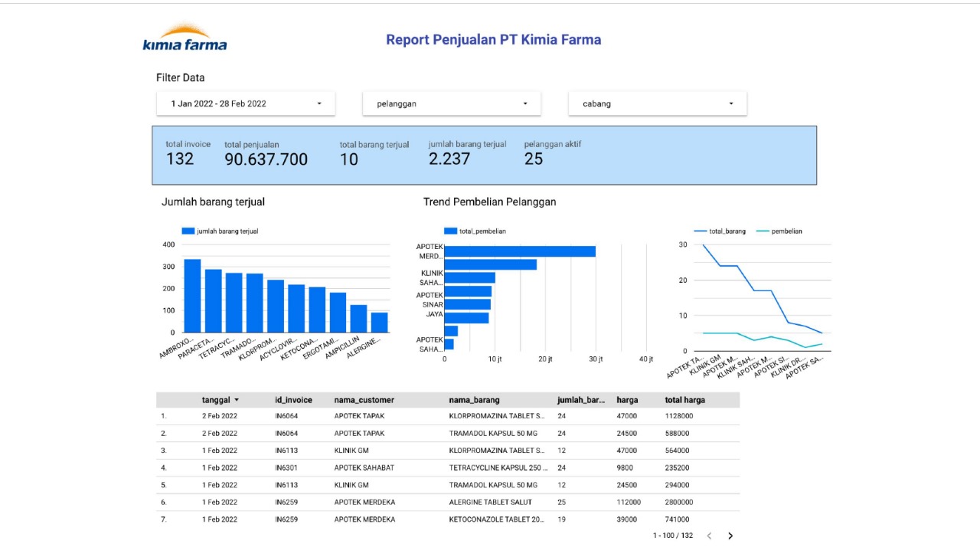
Task: Click total barang terjual value 10
Action: pyautogui.click(x=348, y=159)
